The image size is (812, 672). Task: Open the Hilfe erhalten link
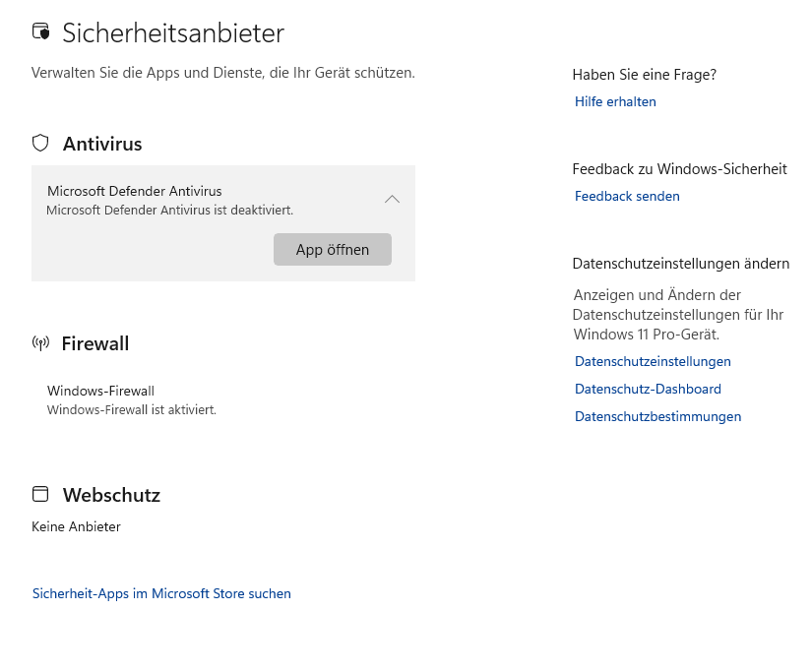pyautogui.click(x=615, y=101)
